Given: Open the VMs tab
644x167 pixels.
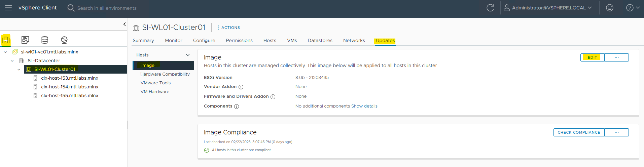Looking at the screenshot, I should coord(292,40).
